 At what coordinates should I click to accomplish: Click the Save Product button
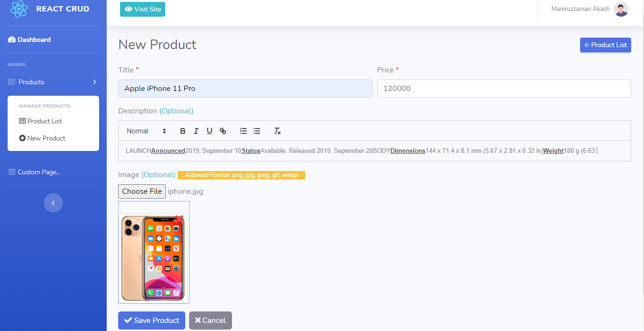pos(151,320)
